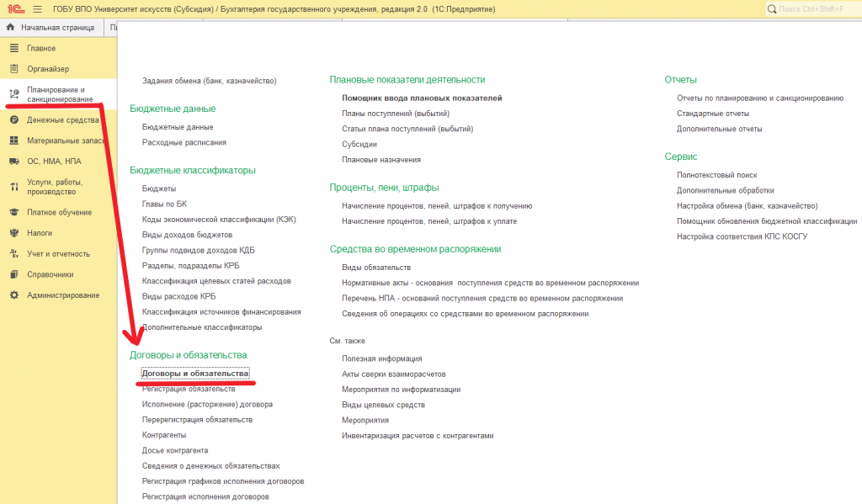Open Настройка соответствия КПС КОСГУ
The image size is (862, 504).
point(742,236)
